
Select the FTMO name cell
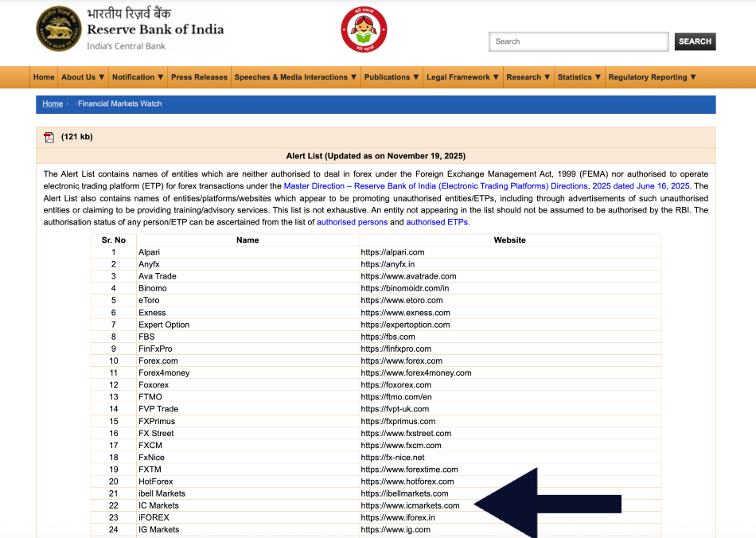coord(247,397)
